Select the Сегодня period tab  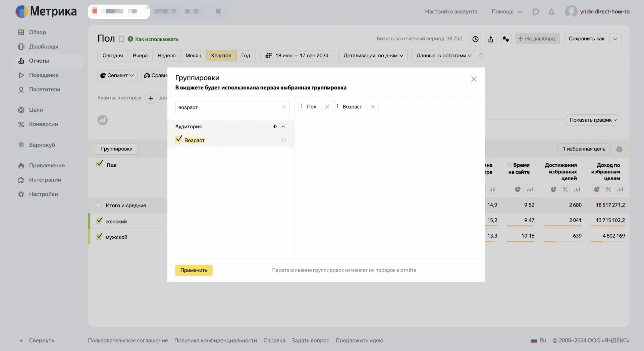pyautogui.click(x=112, y=56)
